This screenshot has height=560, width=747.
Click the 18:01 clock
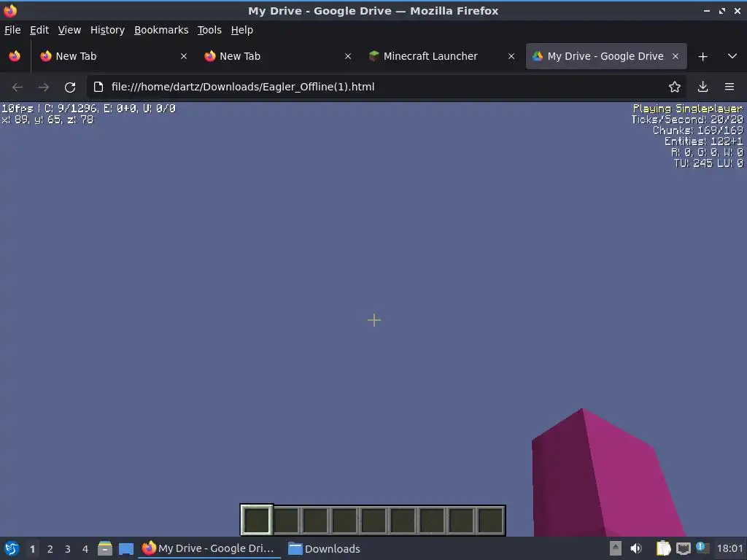point(729,548)
